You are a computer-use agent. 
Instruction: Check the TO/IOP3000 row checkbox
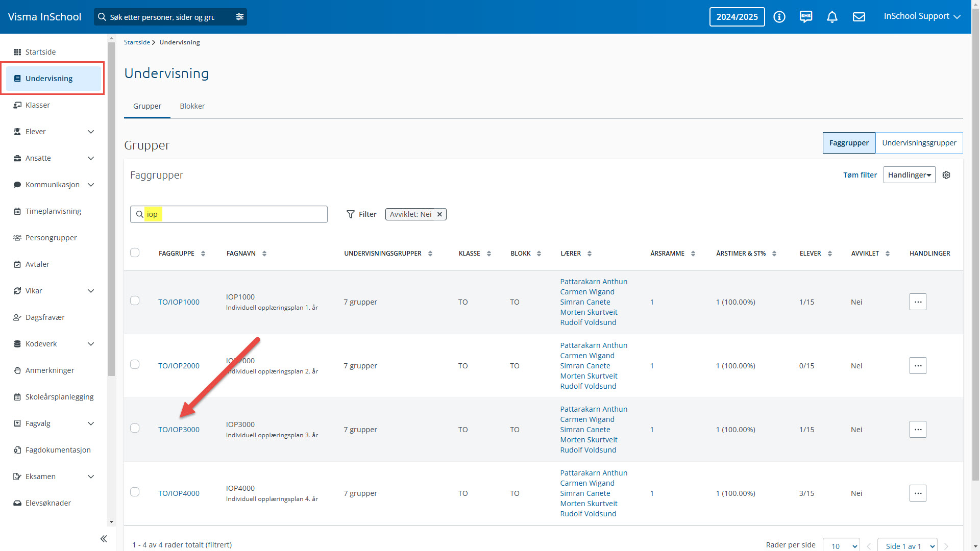point(135,428)
